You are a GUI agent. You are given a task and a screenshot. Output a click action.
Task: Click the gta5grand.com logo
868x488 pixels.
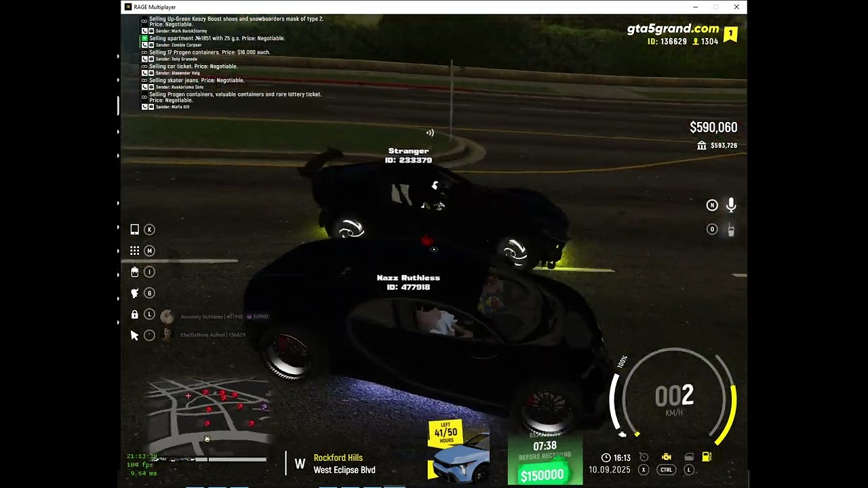(673, 28)
